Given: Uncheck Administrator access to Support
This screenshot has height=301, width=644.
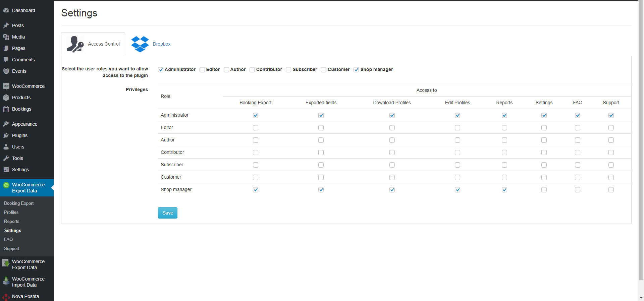Looking at the screenshot, I should click(x=611, y=115).
